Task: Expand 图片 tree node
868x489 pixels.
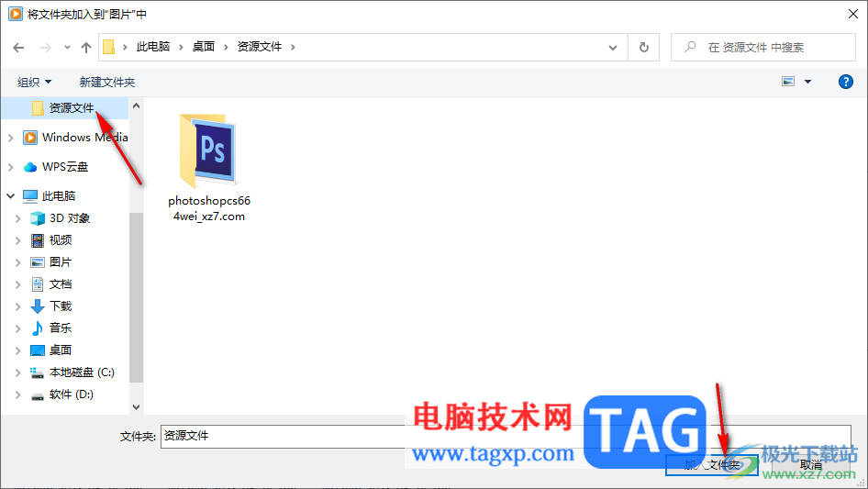Action: point(17,262)
